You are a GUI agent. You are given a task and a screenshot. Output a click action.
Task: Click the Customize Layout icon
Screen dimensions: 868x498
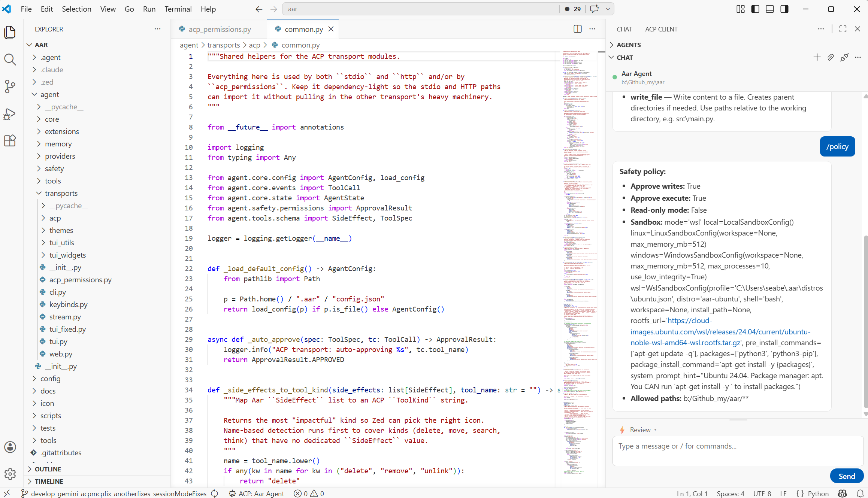(741, 9)
